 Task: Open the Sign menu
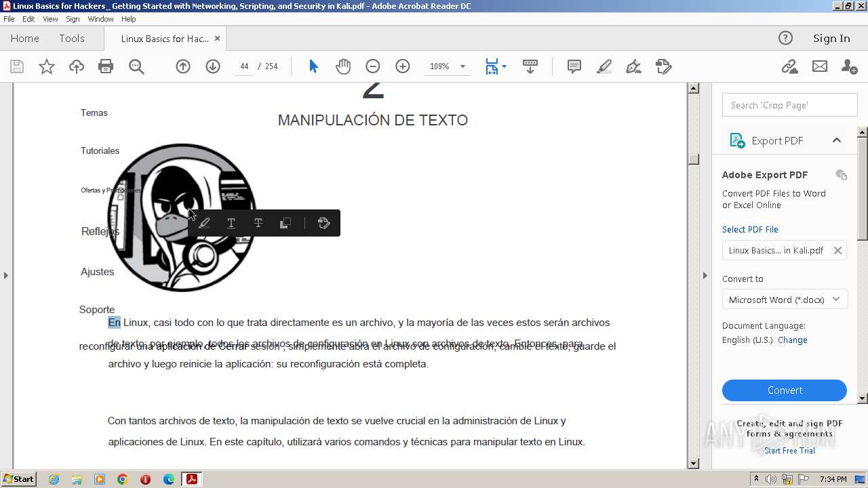73,19
